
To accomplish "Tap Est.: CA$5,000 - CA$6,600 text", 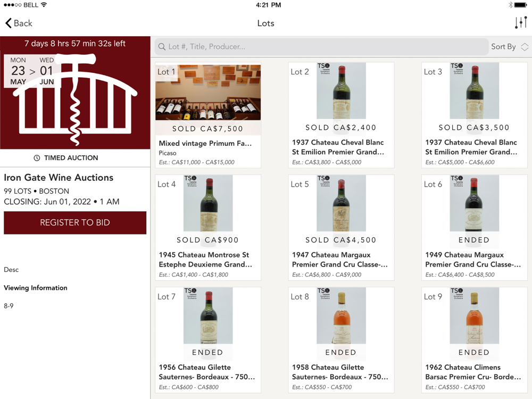I will point(460,162).
